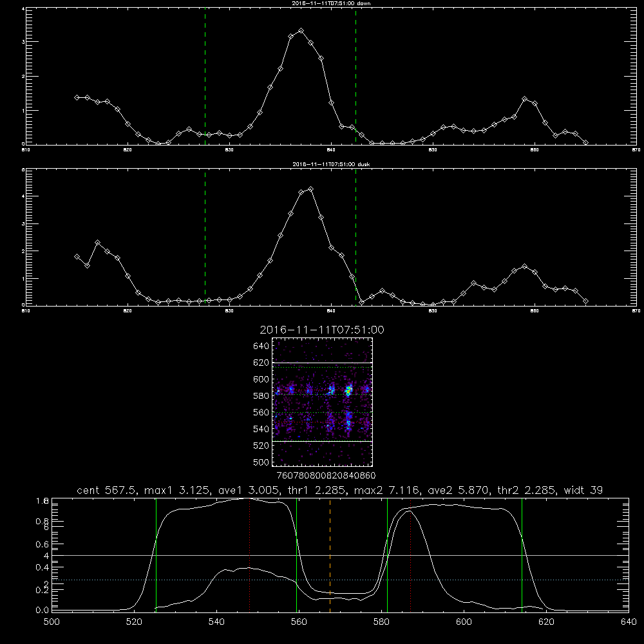Select the orange dashed center line in the bottom plot
The height and width of the screenshot is (644, 644).
pyautogui.click(x=330, y=555)
